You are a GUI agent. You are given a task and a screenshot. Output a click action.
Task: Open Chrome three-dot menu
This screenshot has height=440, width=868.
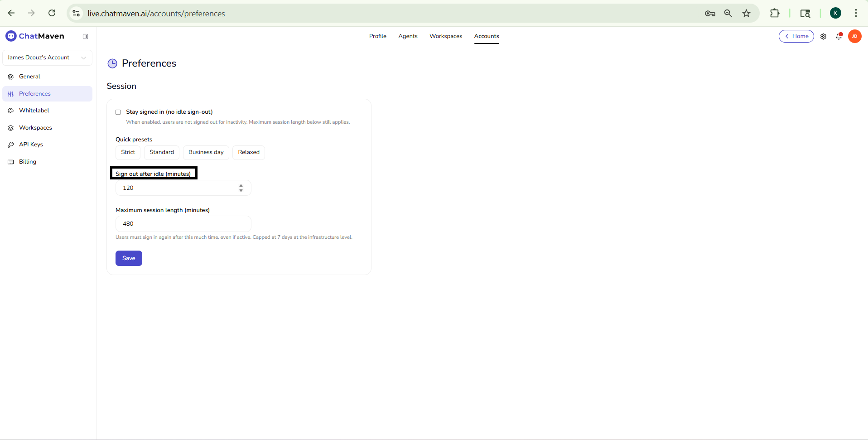click(x=856, y=14)
